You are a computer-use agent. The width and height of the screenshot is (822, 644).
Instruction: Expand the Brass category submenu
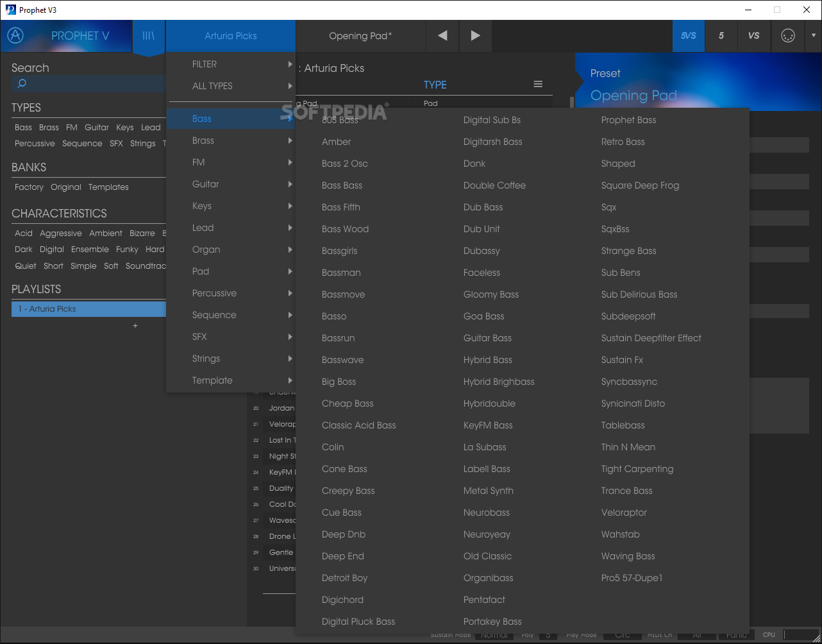231,140
